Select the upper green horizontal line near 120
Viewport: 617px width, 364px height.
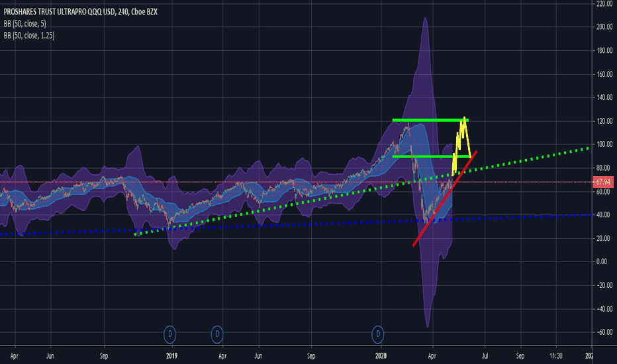(430, 120)
